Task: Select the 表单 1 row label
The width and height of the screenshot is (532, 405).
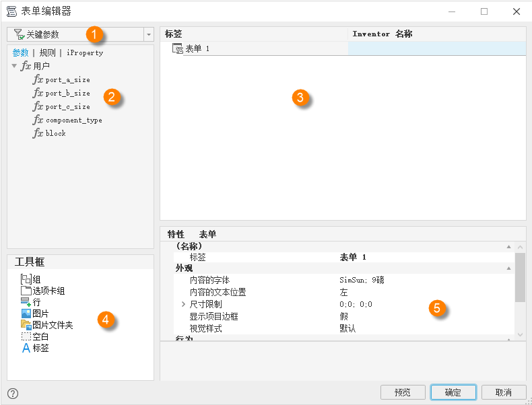Action: click(x=197, y=49)
